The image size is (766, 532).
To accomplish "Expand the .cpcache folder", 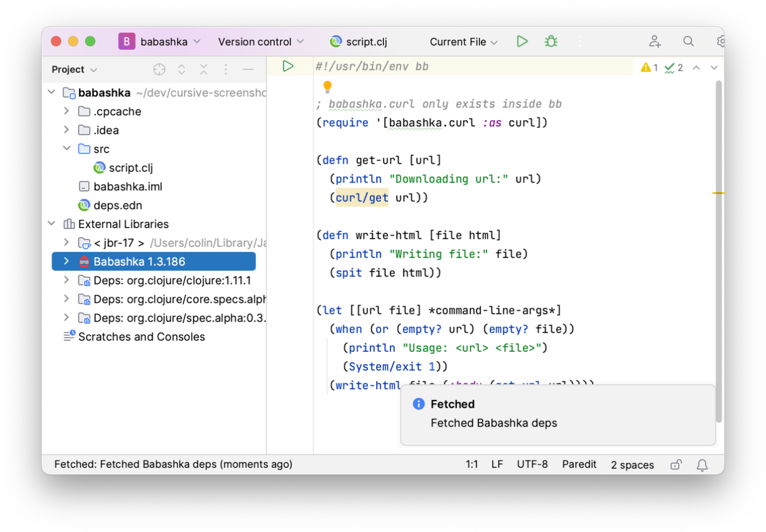I will 67,111.
